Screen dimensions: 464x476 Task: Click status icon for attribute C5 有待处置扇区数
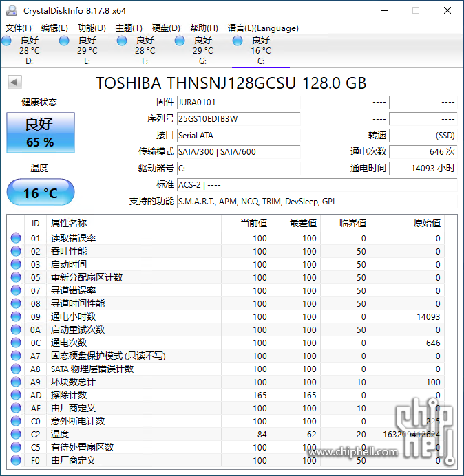[16, 447]
